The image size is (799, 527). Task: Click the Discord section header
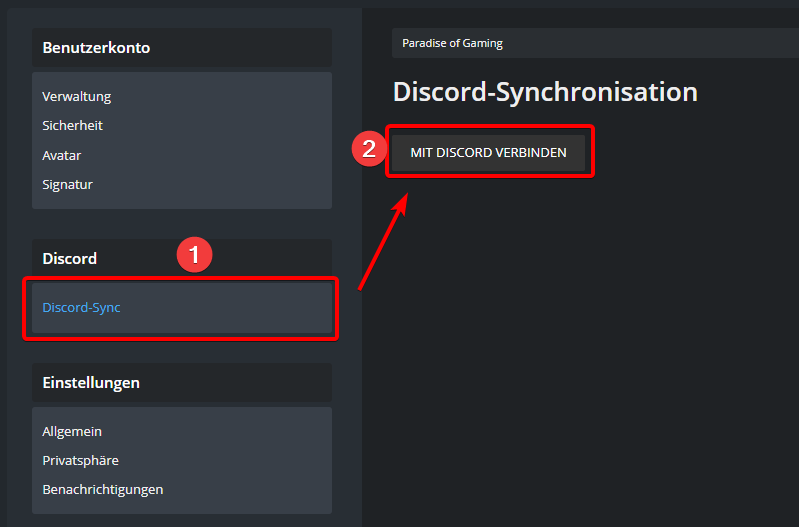(70, 259)
